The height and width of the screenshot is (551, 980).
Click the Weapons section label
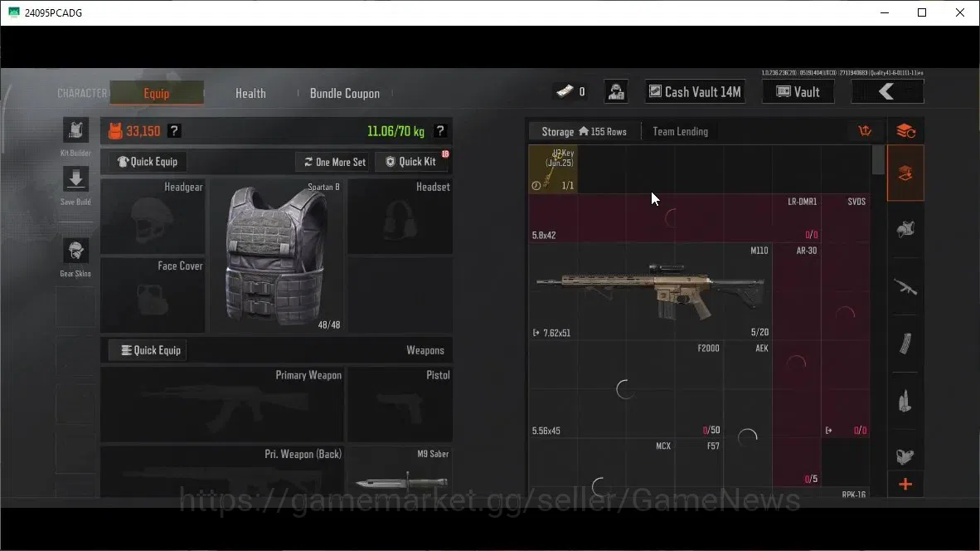coord(425,350)
